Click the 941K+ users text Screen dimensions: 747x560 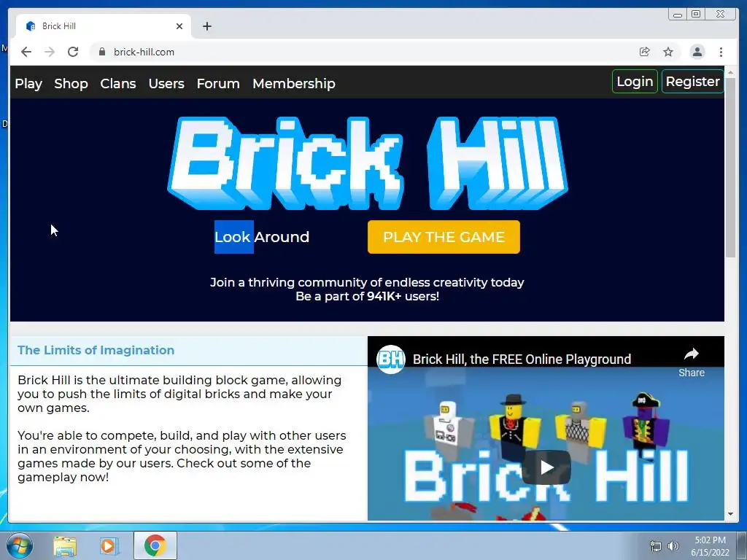(403, 296)
